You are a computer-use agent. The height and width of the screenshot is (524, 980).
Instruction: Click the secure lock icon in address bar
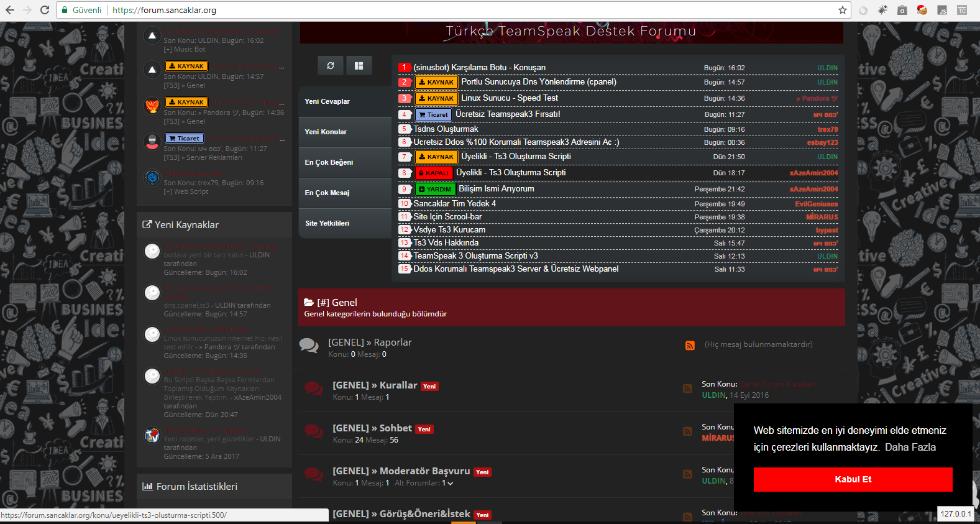64,10
